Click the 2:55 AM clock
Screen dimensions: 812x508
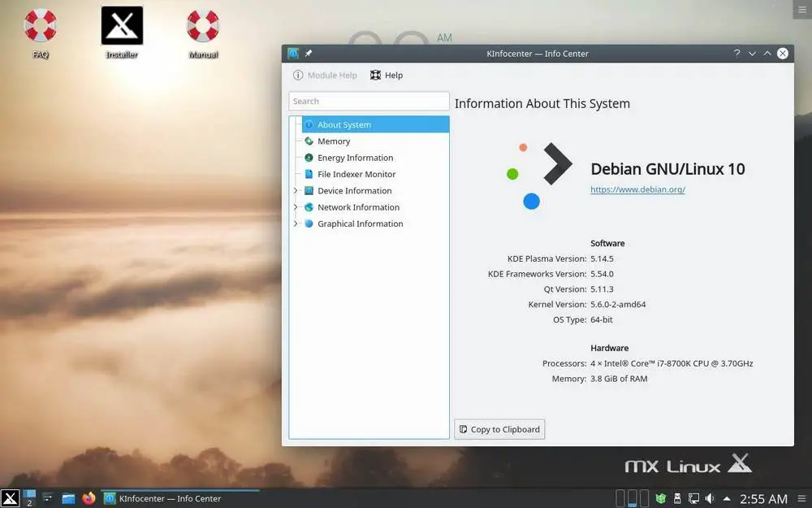click(x=763, y=499)
